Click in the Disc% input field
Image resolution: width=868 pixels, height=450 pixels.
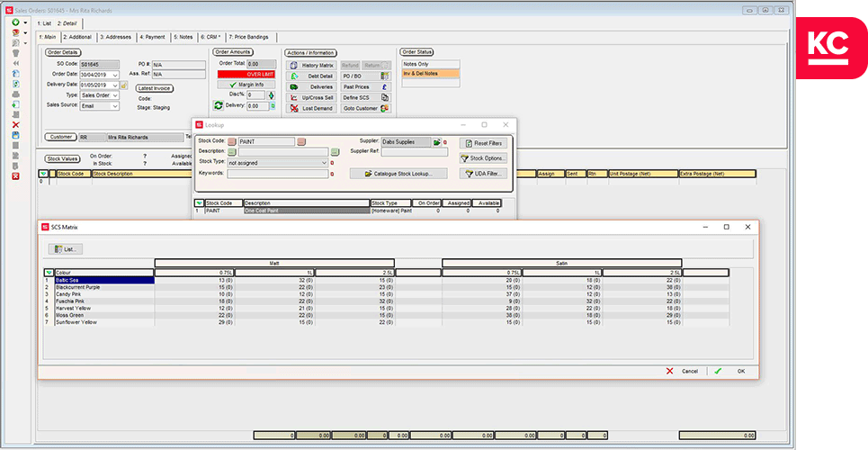(255, 95)
